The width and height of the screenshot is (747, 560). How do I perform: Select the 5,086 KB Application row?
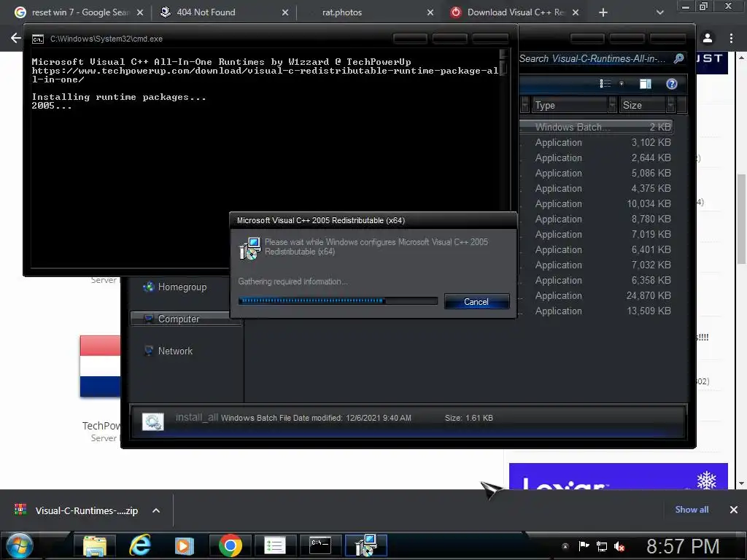[x=597, y=173]
